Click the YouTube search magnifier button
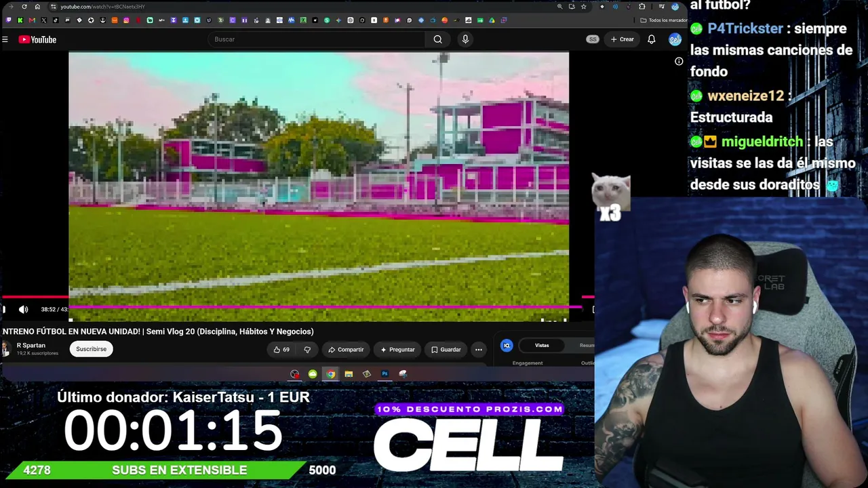Screen dimensions: 868x488 pyautogui.click(x=438, y=39)
